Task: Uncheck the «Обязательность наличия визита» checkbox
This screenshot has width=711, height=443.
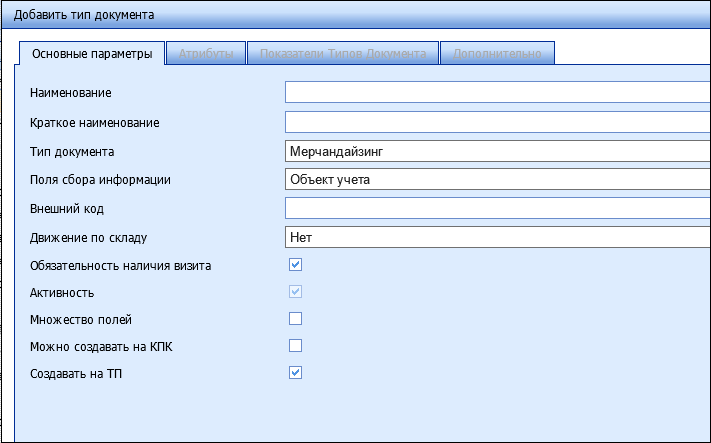Action: coord(295,265)
